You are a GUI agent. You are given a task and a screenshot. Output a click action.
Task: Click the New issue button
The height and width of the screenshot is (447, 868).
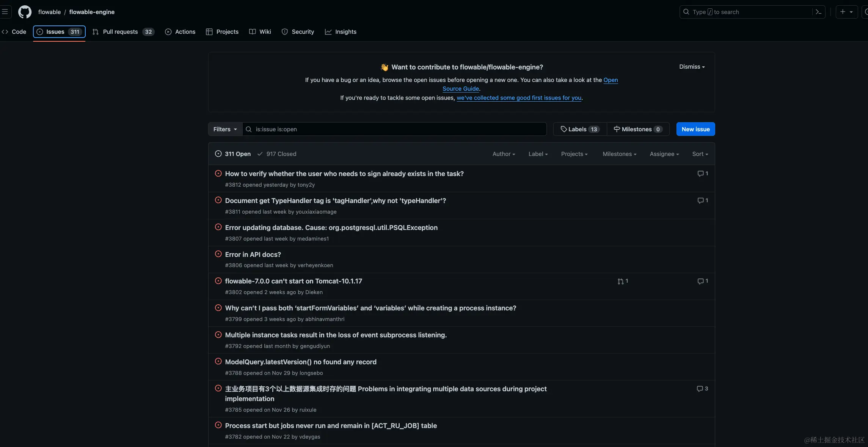point(695,129)
